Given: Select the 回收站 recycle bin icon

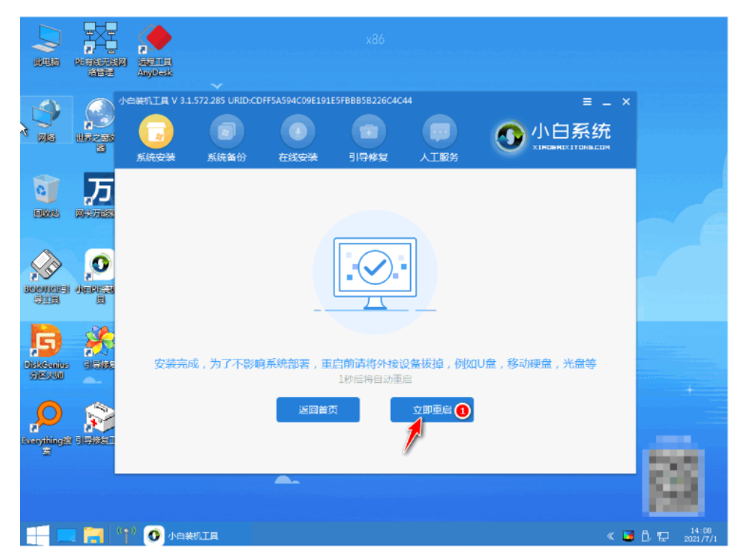Looking at the screenshot, I should point(47,196).
